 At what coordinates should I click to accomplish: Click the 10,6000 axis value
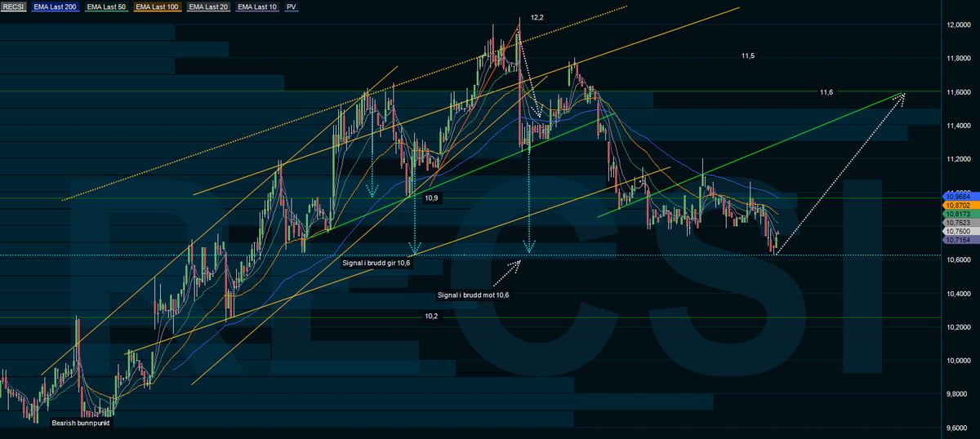[957, 259]
